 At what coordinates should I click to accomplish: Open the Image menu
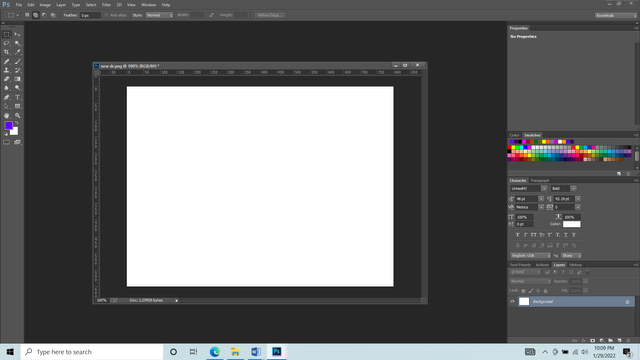click(x=45, y=5)
